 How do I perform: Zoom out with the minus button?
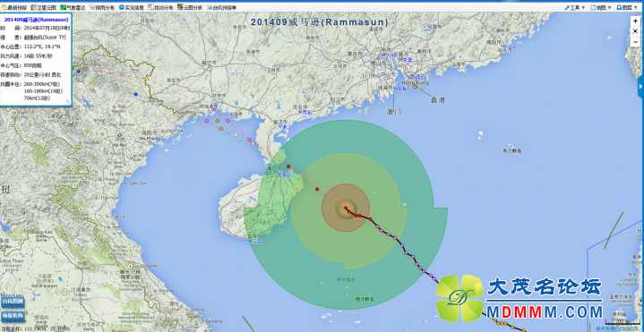click(635, 42)
